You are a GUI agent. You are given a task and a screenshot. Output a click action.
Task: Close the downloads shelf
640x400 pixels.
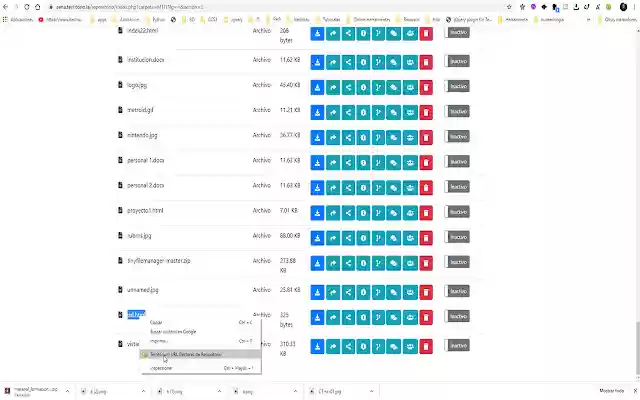635,391
